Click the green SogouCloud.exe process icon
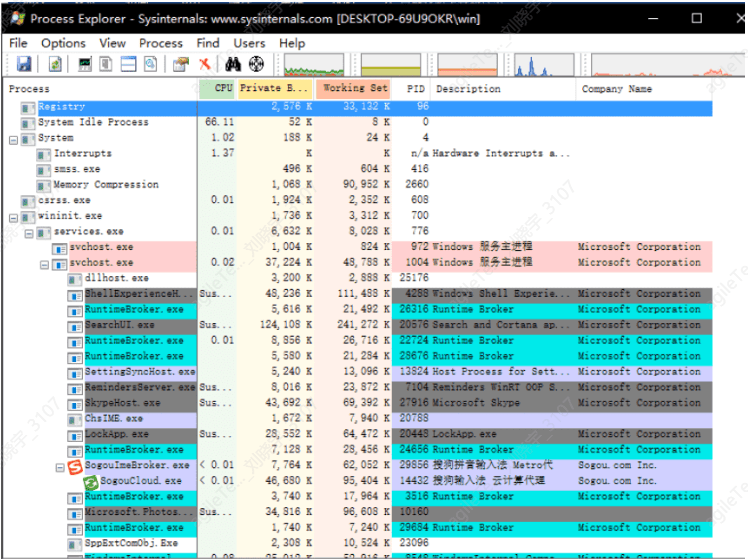 coord(90,481)
